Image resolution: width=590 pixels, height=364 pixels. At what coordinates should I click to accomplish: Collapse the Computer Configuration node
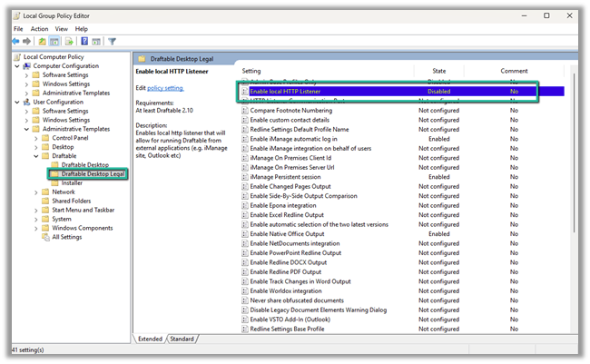pyautogui.click(x=17, y=66)
